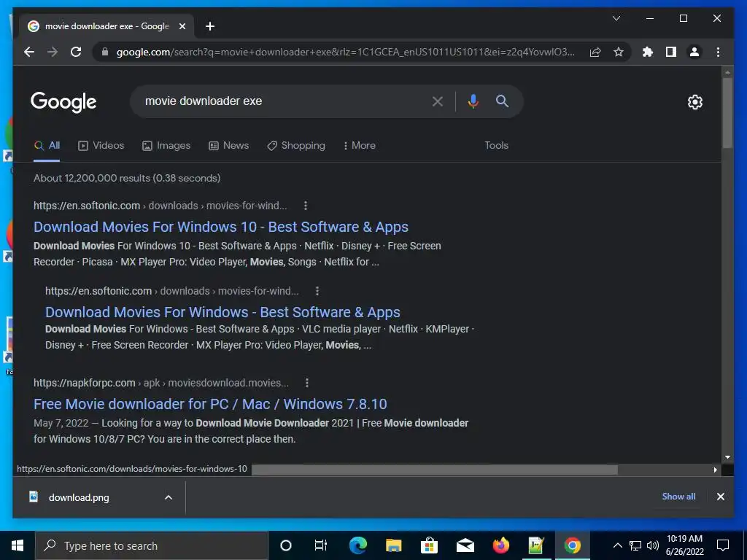The width and height of the screenshot is (747, 560).
Task: Clear the search box text
Action: click(438, 101)
